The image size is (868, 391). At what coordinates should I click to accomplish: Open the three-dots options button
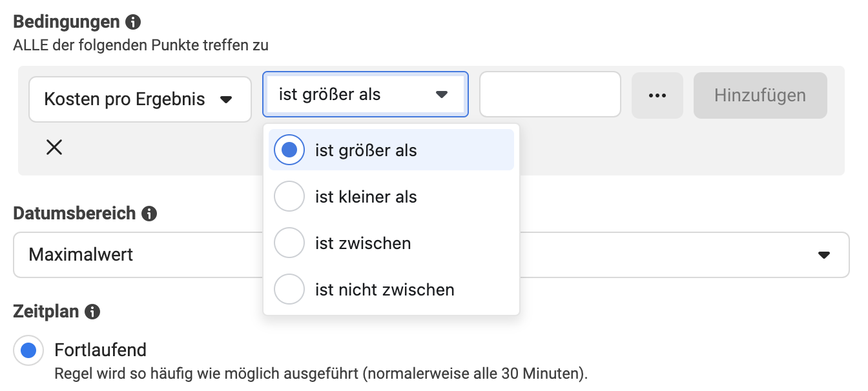(657, 95)
